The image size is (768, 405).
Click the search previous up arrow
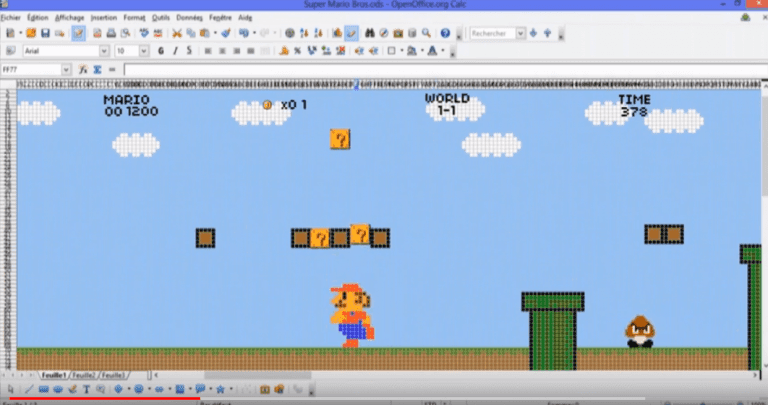click(x=548, y=33)
